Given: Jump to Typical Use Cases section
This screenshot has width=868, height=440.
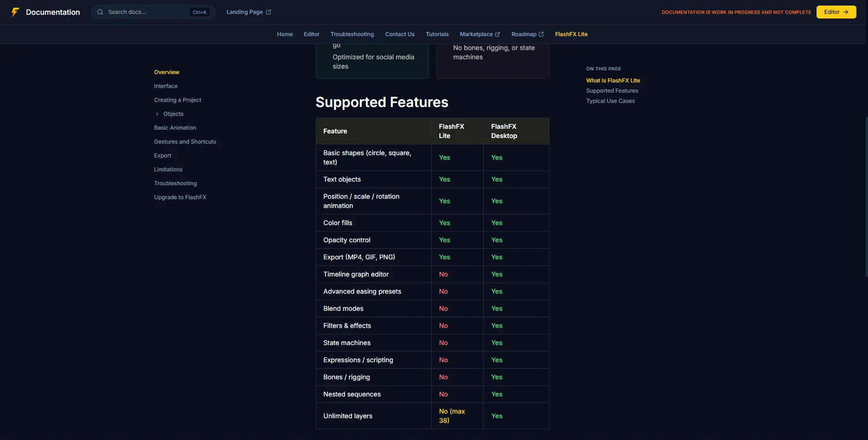Looking at the screenshot, I should pos(610,101).
